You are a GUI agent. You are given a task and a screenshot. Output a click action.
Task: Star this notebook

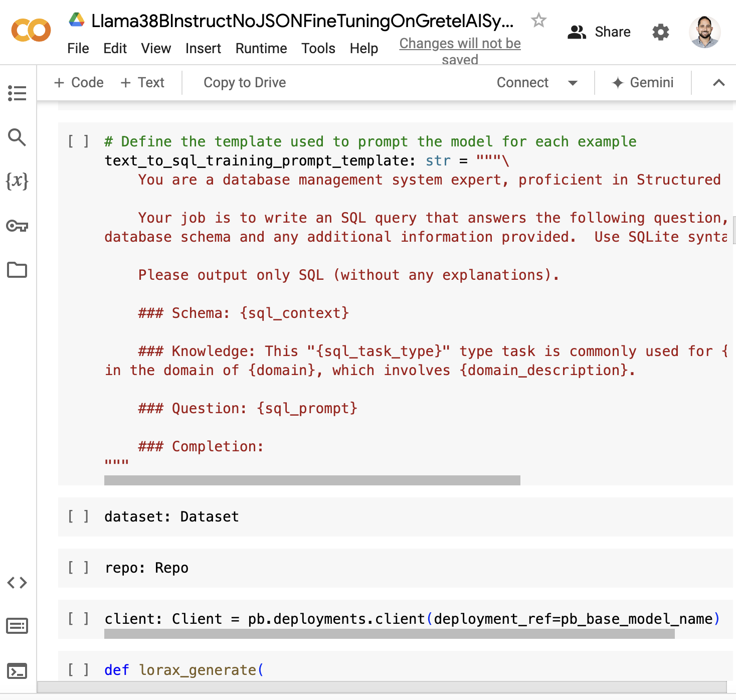538,21
